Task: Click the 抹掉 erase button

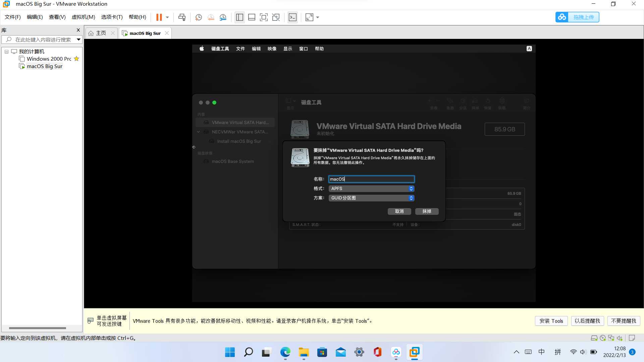Action: (x=427, y=212)
